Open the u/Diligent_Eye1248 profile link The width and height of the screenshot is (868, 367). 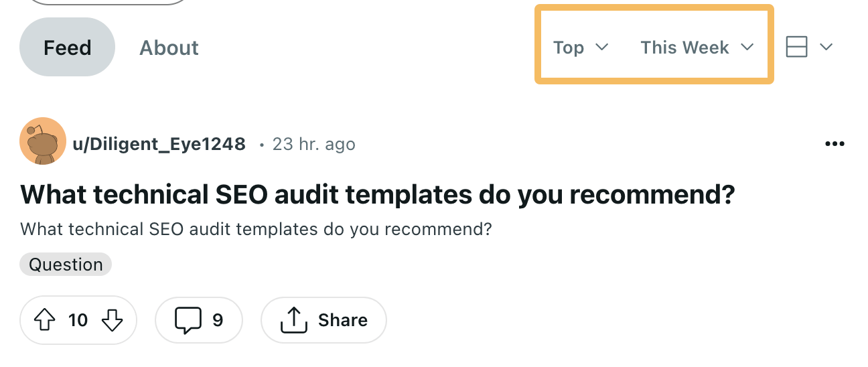(x=159, y=144)
